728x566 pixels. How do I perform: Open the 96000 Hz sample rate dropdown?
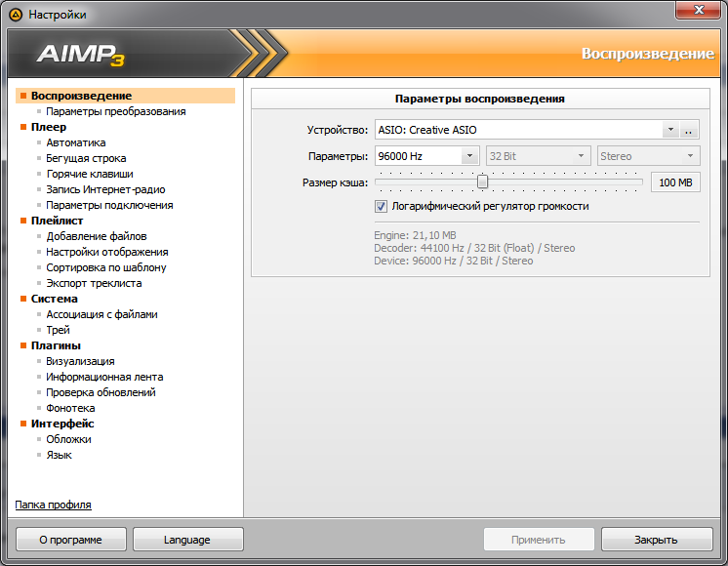(x=469, y=156)
